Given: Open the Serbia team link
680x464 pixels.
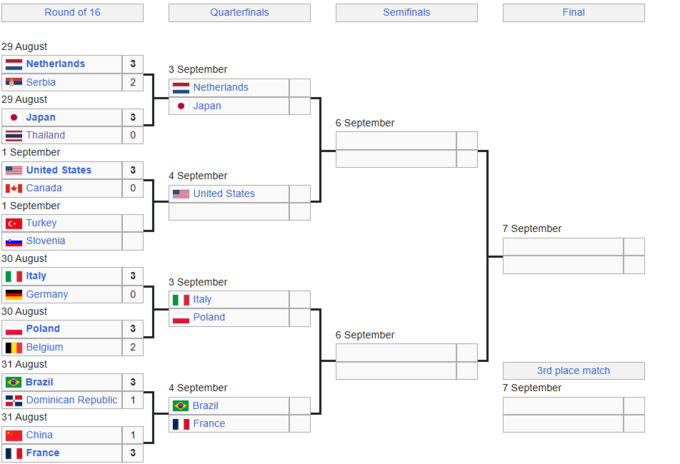Looking at the screenshot, I should click(41, 82).
